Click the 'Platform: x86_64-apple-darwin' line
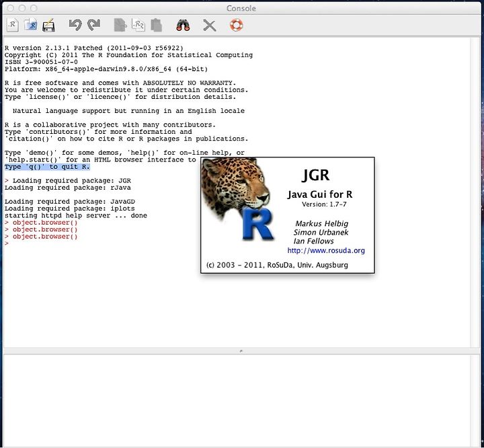Viewport: 484px width, 448px height. [106, 69]
